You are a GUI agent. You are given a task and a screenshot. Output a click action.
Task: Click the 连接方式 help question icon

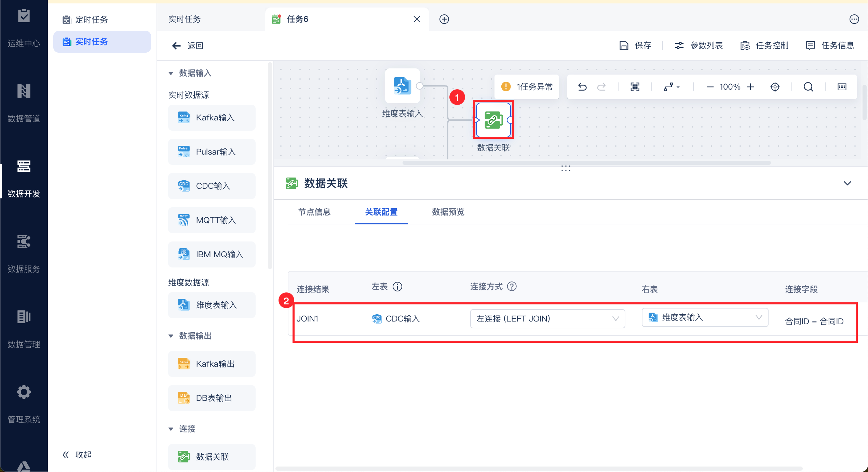click(x=512, y=287)
